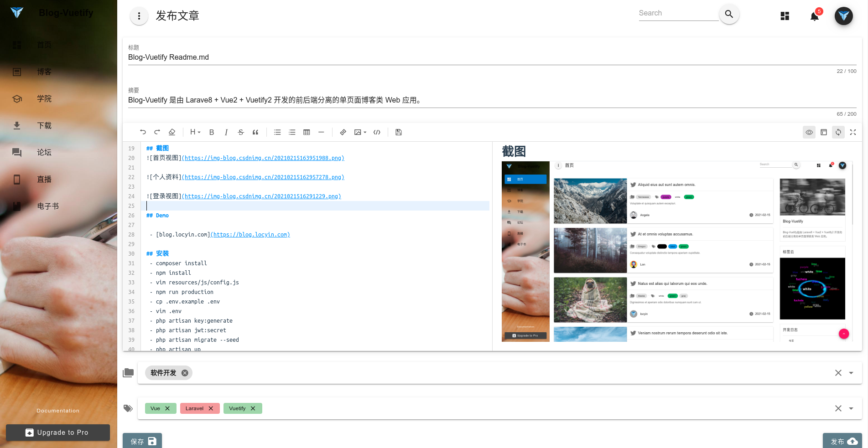Open the heading H dropdown
Screen dimensions: 868x448
tap(195, 132)
